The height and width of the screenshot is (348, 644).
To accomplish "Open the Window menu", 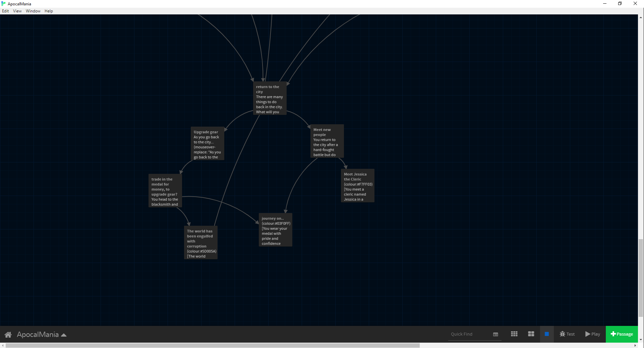I will point(33,11).
